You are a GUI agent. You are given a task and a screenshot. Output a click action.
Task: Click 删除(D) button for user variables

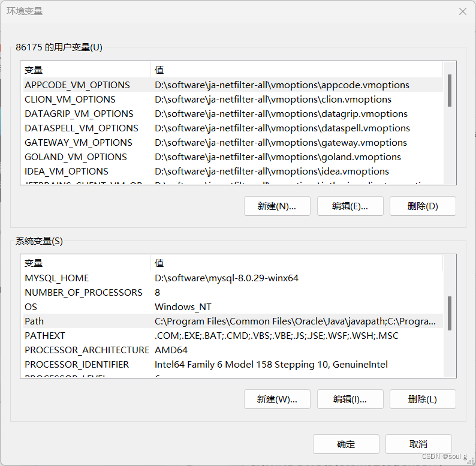tap(423, 206)
